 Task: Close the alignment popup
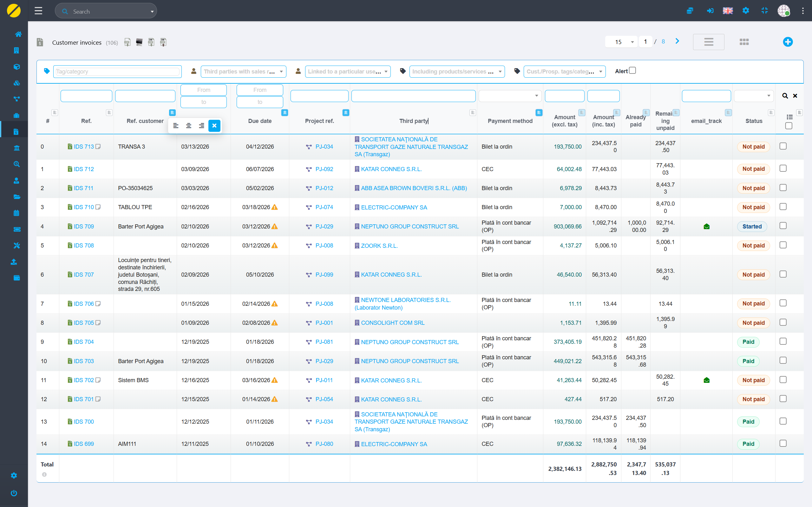coord(214,126)
